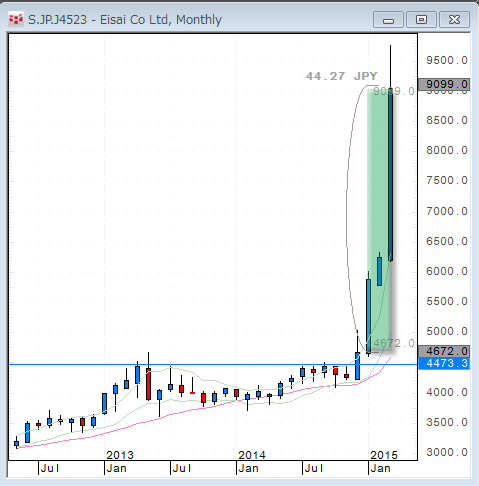The width and height of the screenshot is (479, 486).
Task: Select the 9099.0 current price marker
Action: [444, 84]
